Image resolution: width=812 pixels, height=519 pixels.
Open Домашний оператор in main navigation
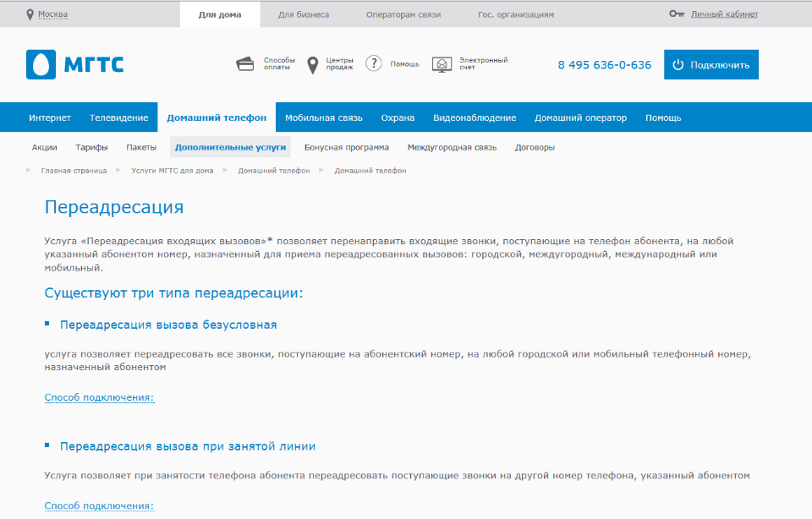(580, 118)
